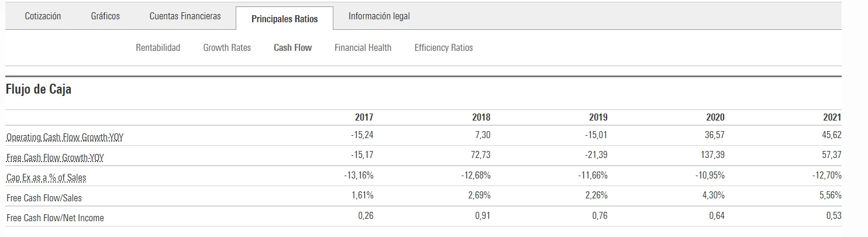
Task: Click the Flujo de Caja heading
Action: click(38, 90)
